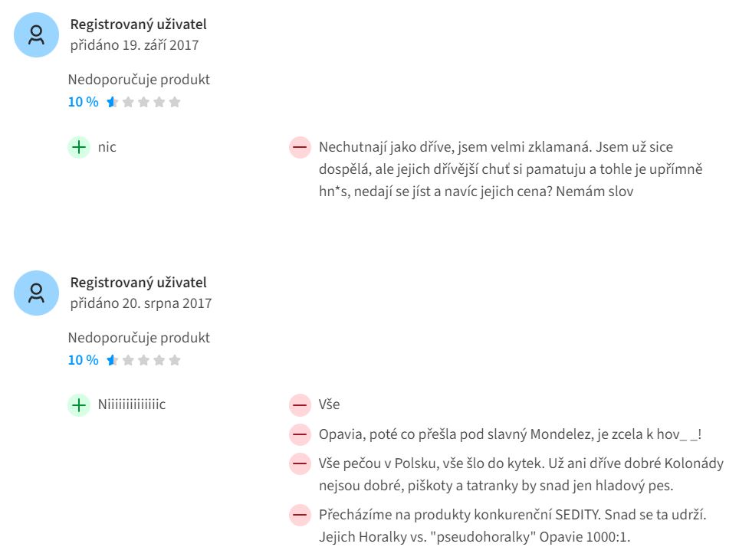Click the minus icon beside the Mondelez complaint
This screenshot has height=560, width=739.
[300, 434]
